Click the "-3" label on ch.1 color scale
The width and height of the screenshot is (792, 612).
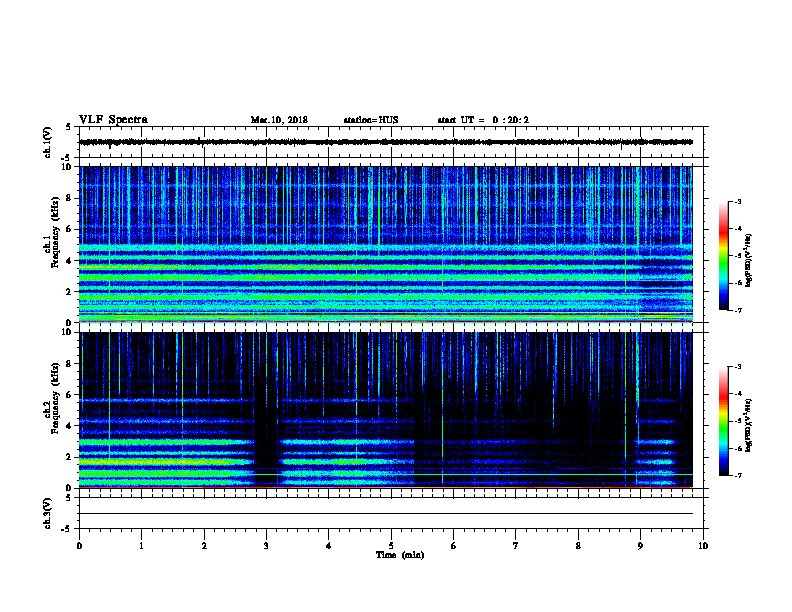click(x=737, y=201)
